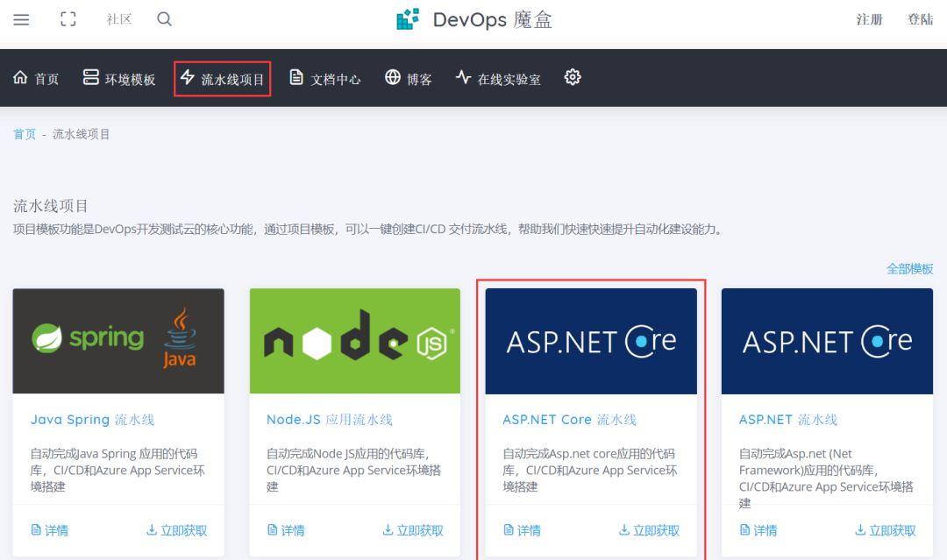Click the description starting 项目模板功能是DevOps
Image resolution: width=947 pixels, height=560 pixels.
pos(368,230)
